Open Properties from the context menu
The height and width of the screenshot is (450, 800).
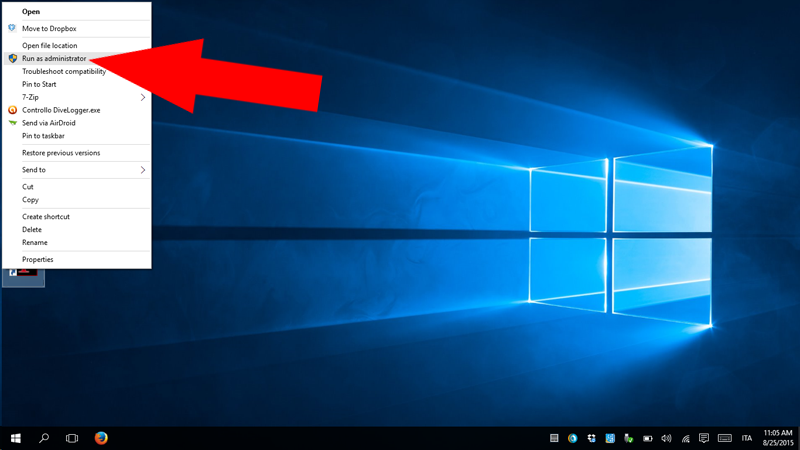pyautogui.click(x=77, y=259)
